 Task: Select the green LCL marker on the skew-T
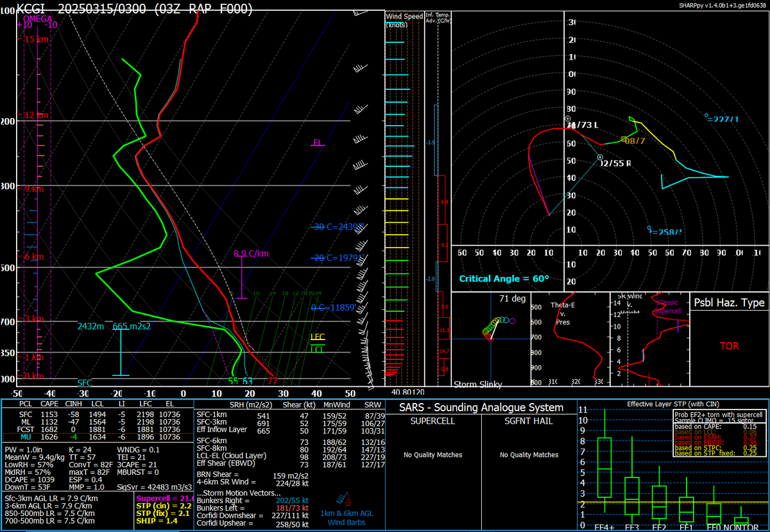318,349
